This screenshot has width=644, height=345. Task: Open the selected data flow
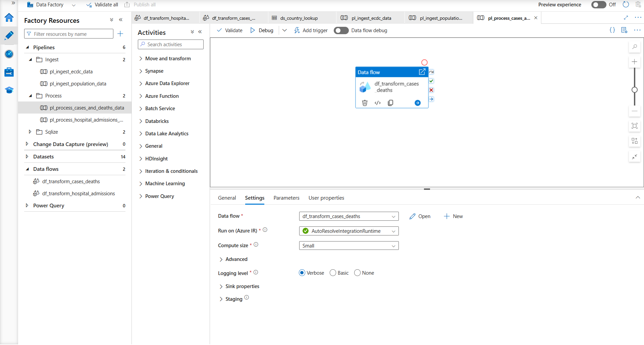[420, 216]
